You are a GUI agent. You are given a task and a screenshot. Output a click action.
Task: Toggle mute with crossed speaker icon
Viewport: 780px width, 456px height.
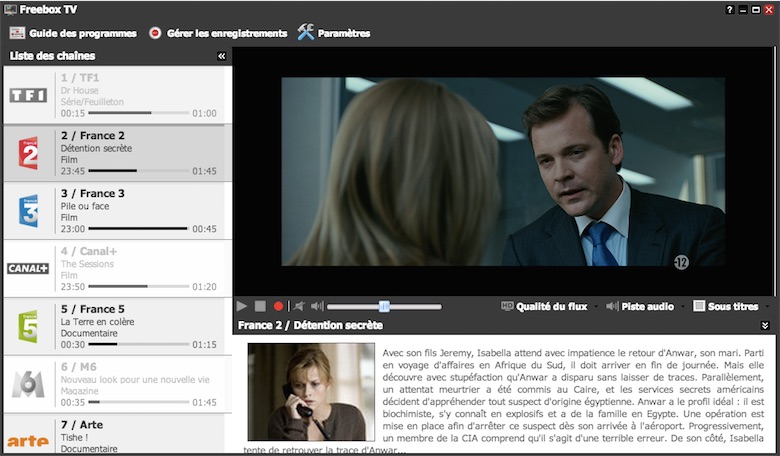point(299,306)
